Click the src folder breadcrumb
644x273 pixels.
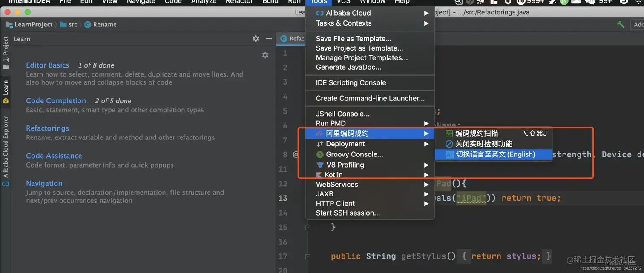69,24
